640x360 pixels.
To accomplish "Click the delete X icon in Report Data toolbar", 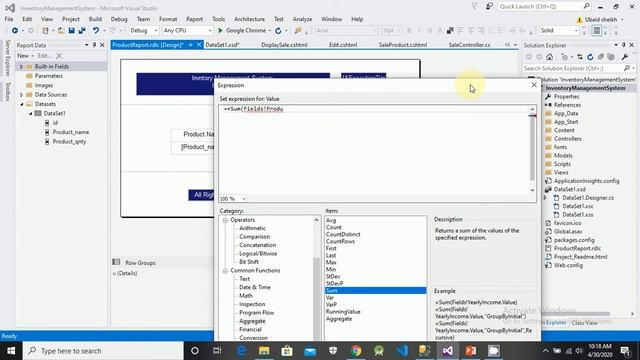I will tap(59, 56).
